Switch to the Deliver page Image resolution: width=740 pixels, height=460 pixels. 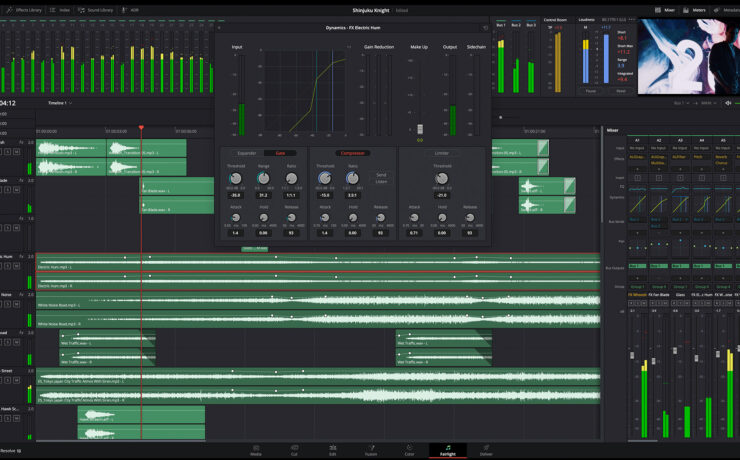[486, 450]
